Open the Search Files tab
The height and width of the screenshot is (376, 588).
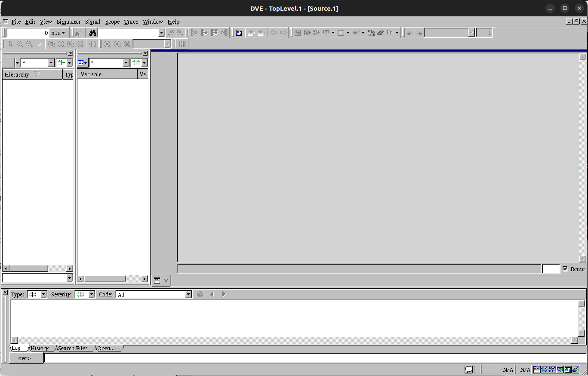[x=72, y=348]
